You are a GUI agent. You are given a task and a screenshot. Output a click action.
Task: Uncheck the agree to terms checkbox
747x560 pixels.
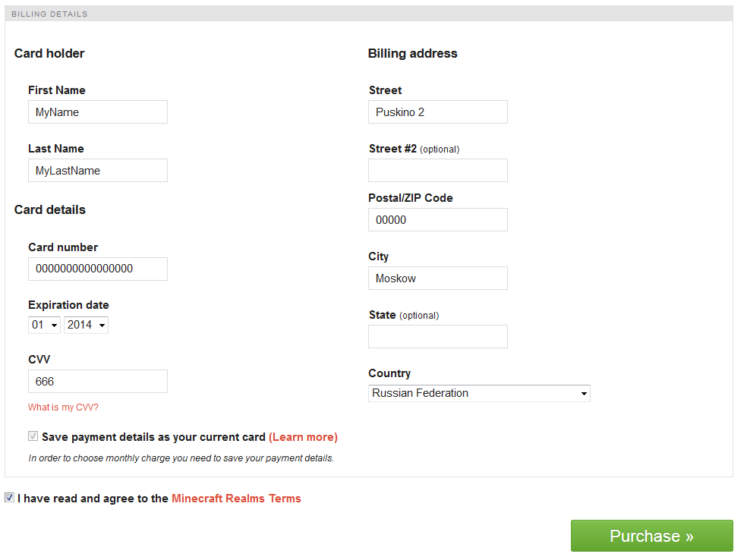coord(9,498)
